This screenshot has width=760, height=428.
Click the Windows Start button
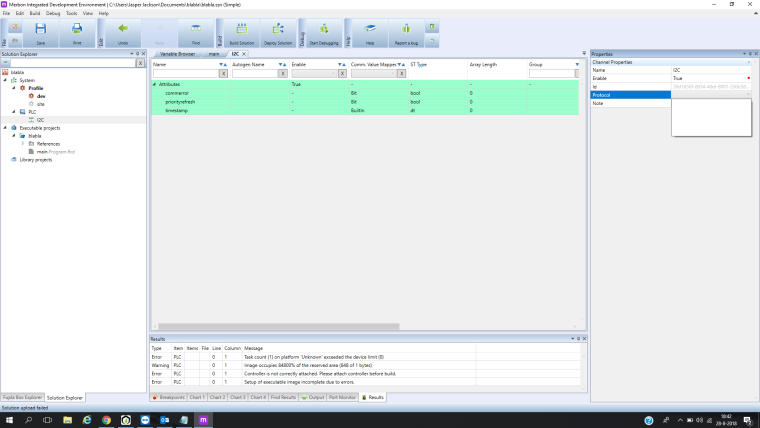[x=8, y=420]
